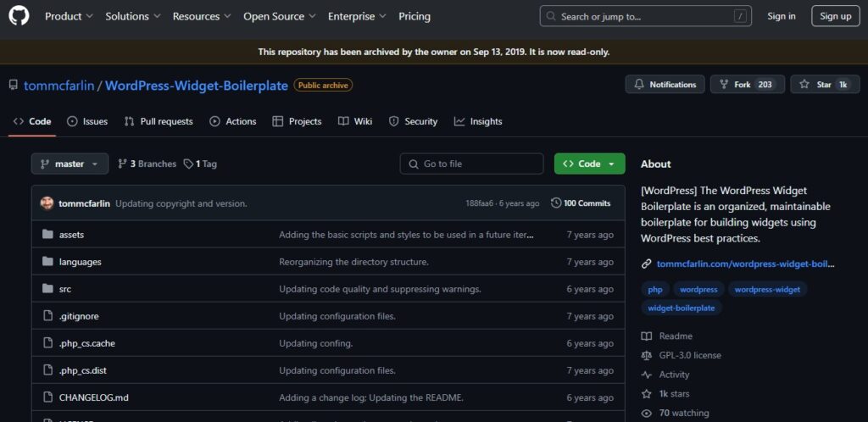Viewport: 868px width, 422px height.
Task: Expand the green Code dropdown button
Action: coord(589,164)
